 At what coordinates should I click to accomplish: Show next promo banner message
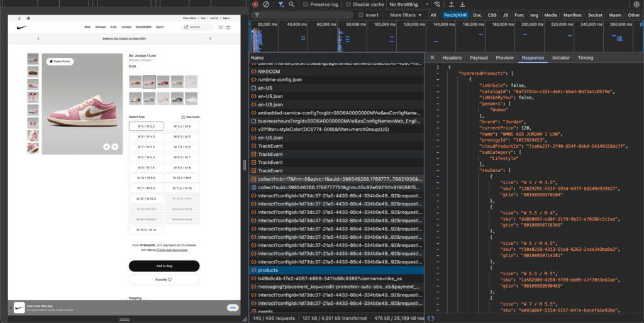210,38
